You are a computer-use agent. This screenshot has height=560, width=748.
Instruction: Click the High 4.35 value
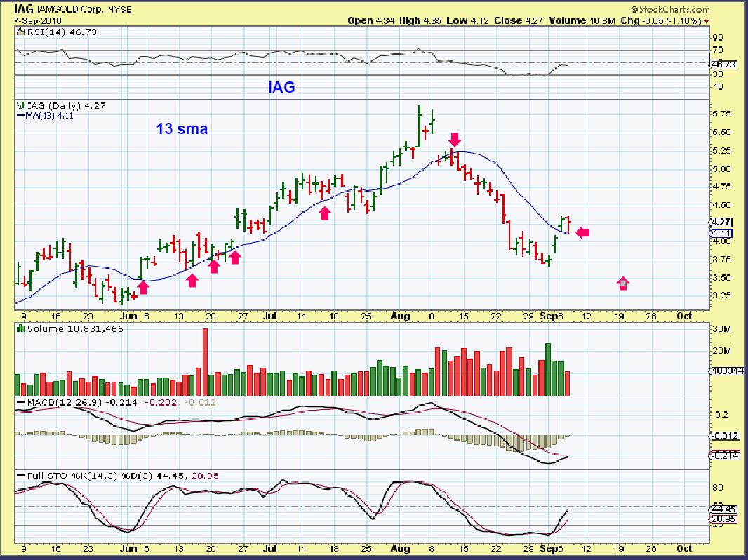tap(420, 20)
